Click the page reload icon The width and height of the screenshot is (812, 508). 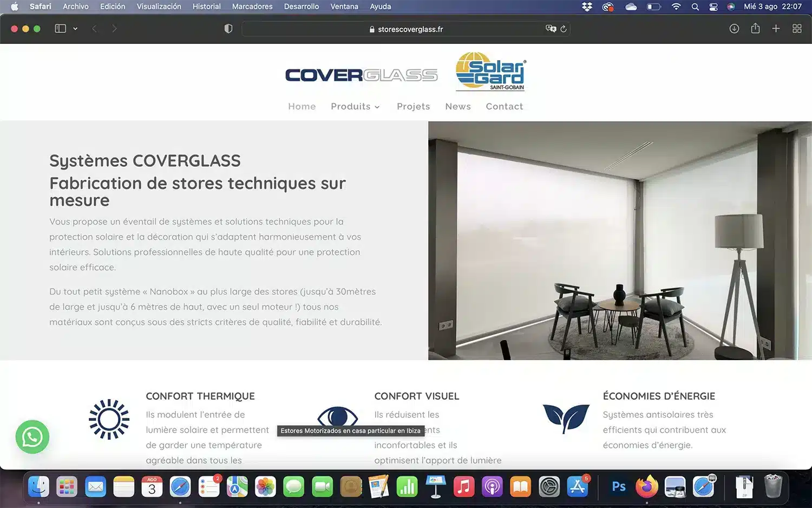564,29
